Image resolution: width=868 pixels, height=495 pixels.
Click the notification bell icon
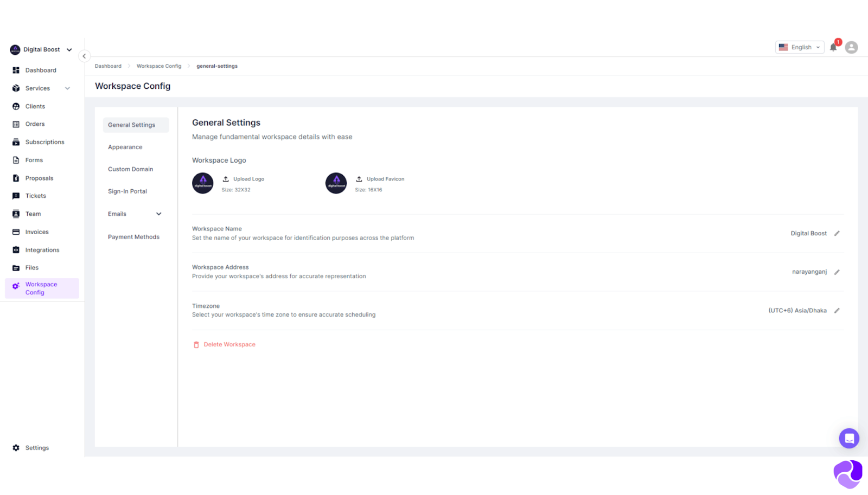coord(833,47)
